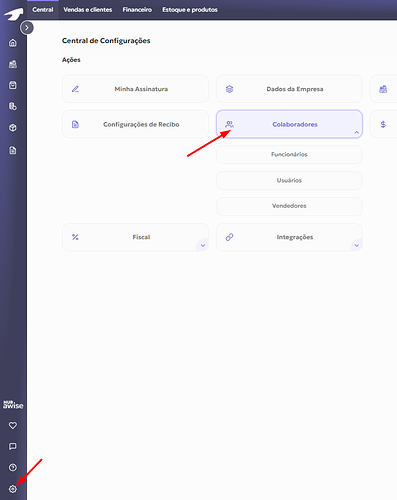Viewport: 397px width, 500px height.
Task: Open the Vendedores sub-option
Action: click(x=289, y=206)
